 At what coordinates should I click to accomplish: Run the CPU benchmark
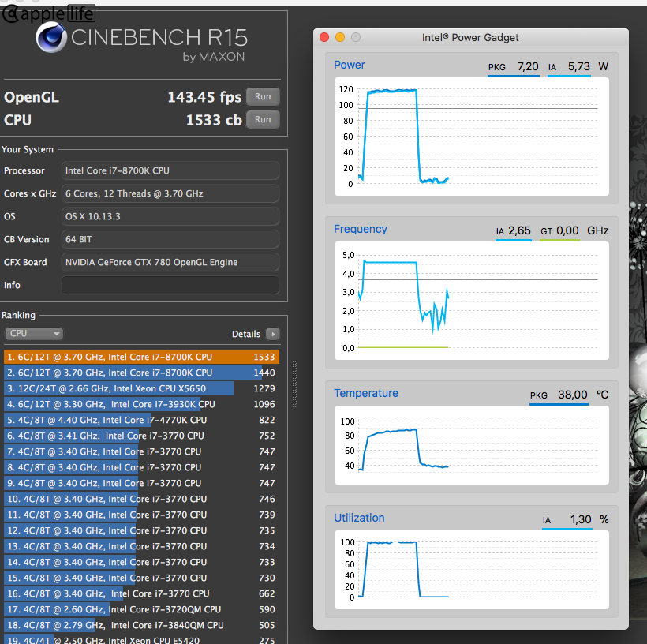coord(263,120)
